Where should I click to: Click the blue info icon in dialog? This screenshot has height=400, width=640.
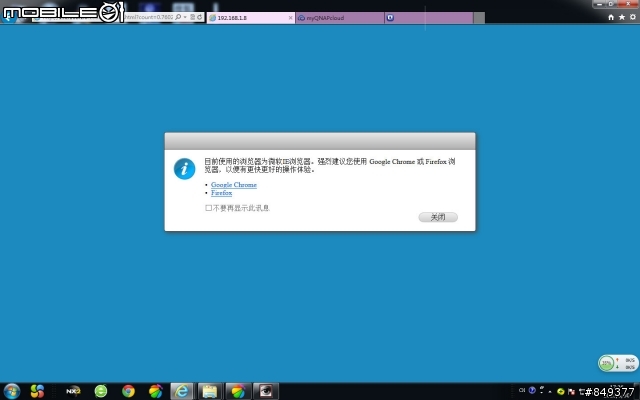(184, 169)
